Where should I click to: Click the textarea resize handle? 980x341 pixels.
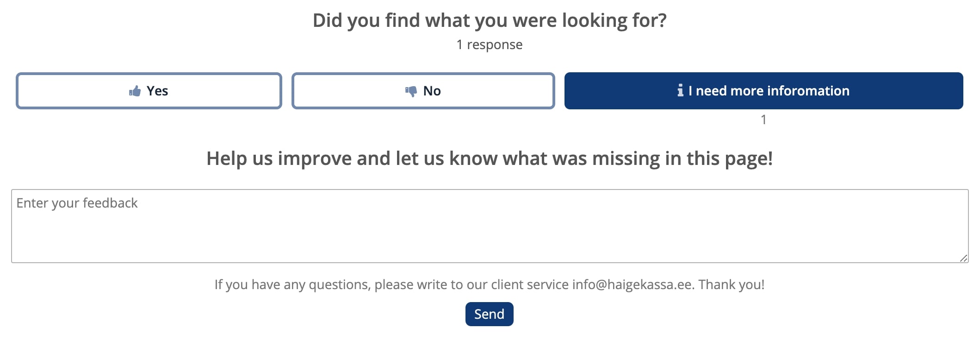coord(963,259)
